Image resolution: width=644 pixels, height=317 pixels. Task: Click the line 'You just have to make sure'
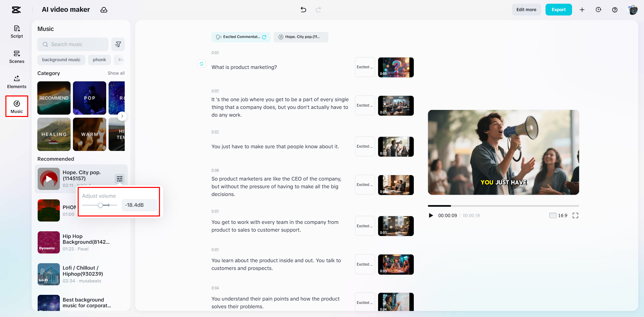point(275,147)
